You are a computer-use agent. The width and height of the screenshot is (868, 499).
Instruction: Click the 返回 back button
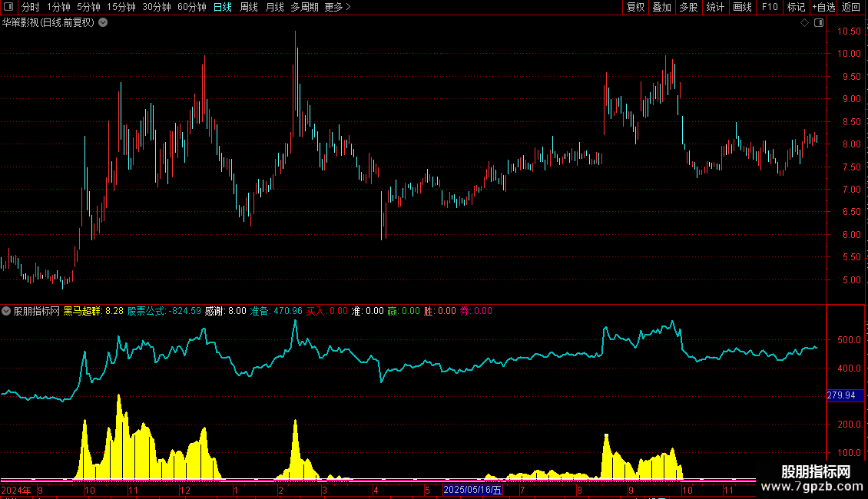click(x=851, y=7)
